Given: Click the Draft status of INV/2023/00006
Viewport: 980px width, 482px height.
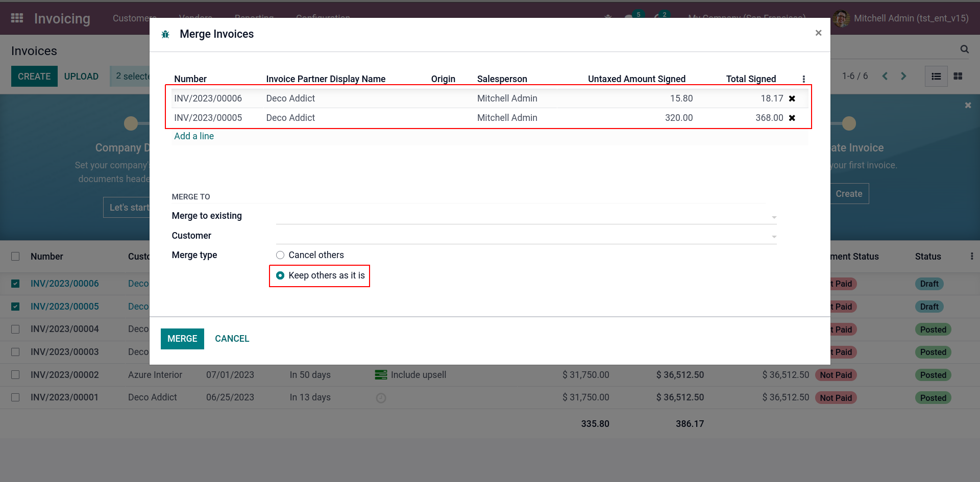Looking at the screenshot, I should pyautogui.click(x=929, y=284).
